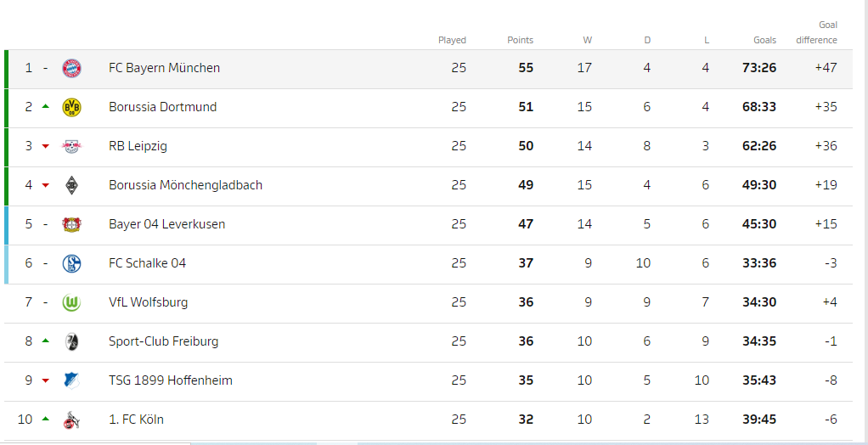Click the Borussia Dortmund BVB logo

71,108
